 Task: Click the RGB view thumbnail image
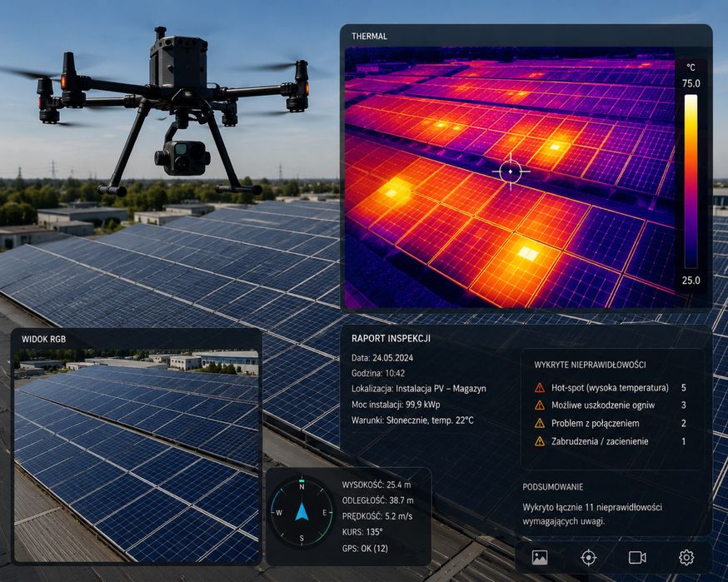[136, 455]
